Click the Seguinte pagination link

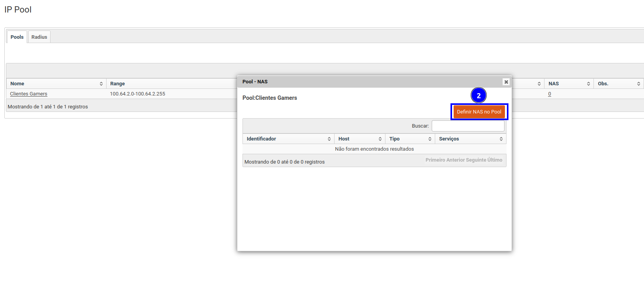[476, 160]
